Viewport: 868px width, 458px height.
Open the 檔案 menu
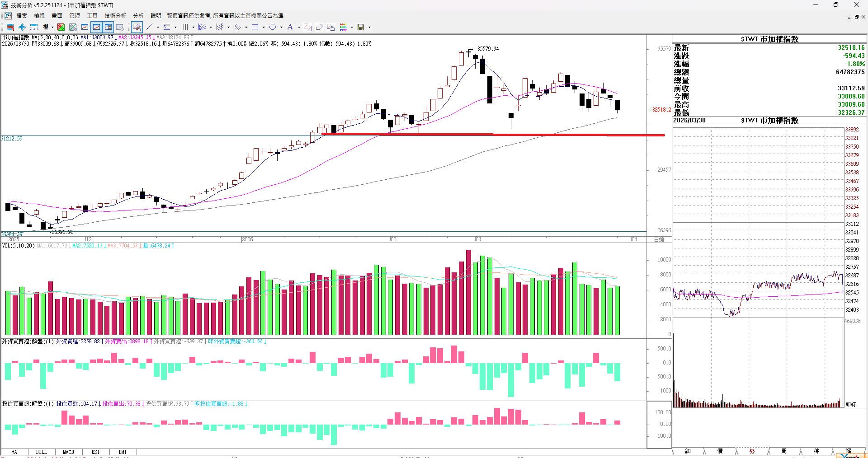point(22,16)
